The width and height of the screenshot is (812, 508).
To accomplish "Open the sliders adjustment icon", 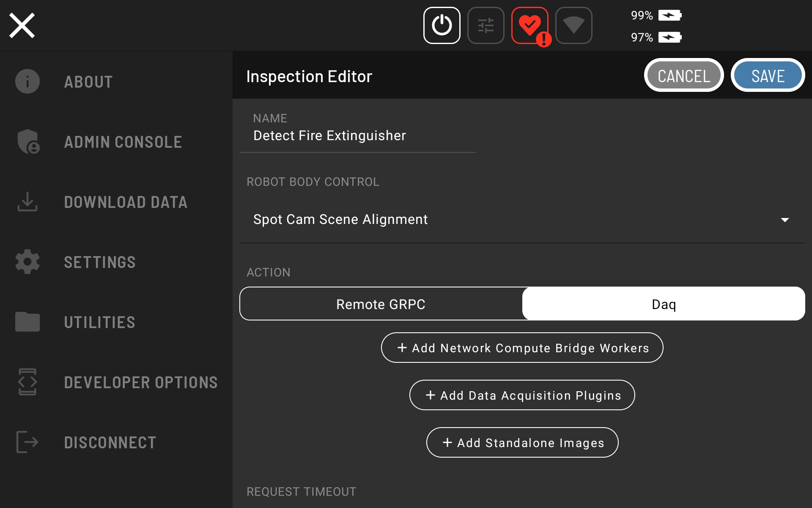I will pyautogui.click(x=486, y=25).
